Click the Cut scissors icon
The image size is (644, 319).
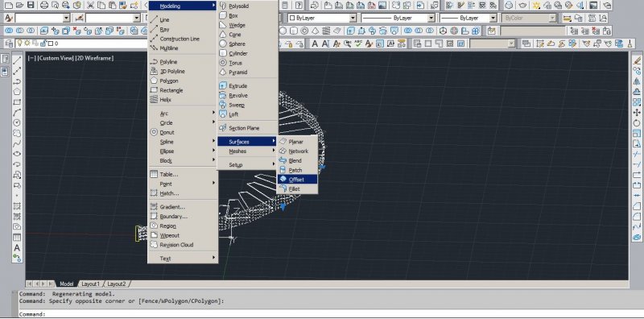coord(90,6)
